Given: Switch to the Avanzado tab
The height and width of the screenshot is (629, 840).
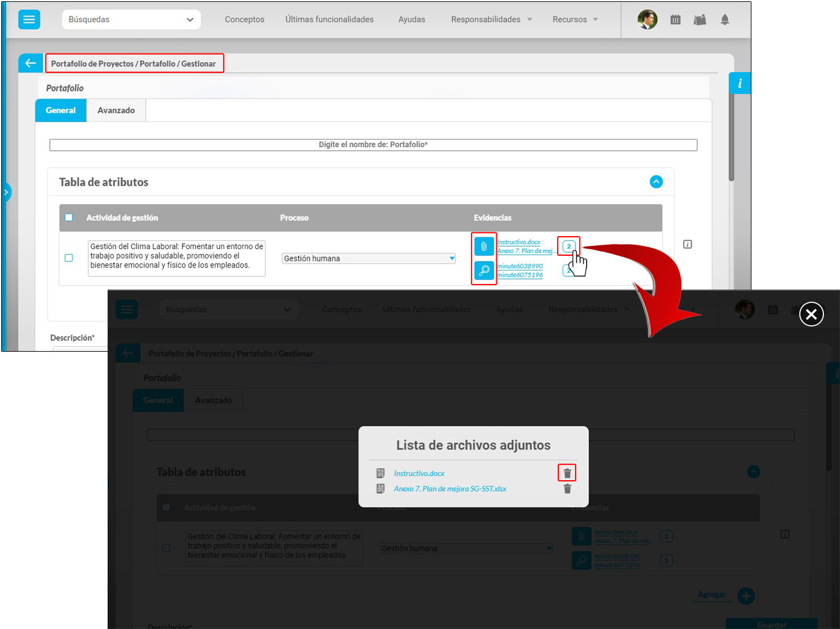Looking at the screenshot, I should pyautogui.click(x=116, y=111).
